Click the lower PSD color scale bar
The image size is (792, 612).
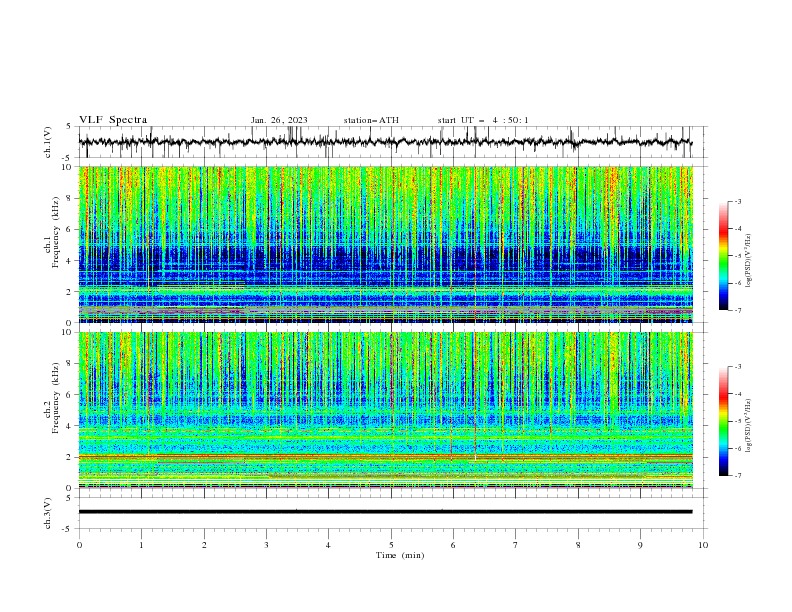point(723,421)
